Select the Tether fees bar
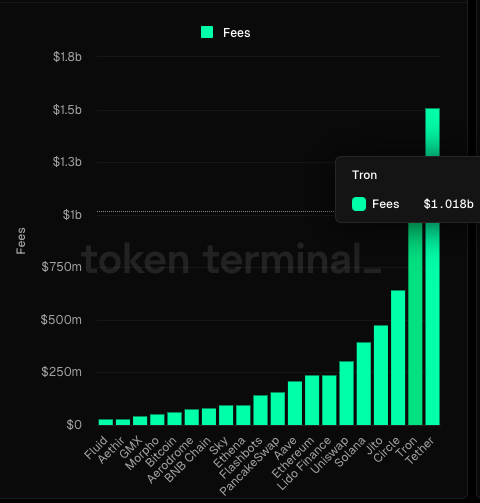Screen dimensions: 480x503 tap(432, 267)
